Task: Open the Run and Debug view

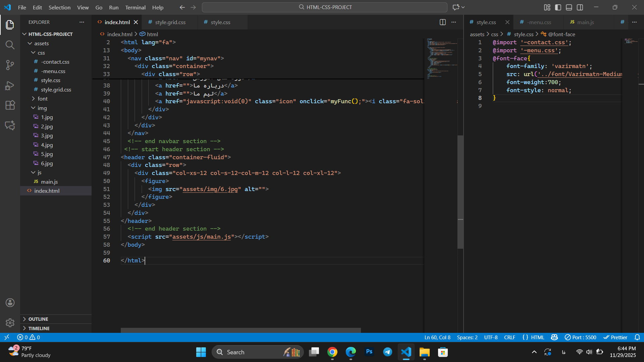Action: tap(10, 85)
